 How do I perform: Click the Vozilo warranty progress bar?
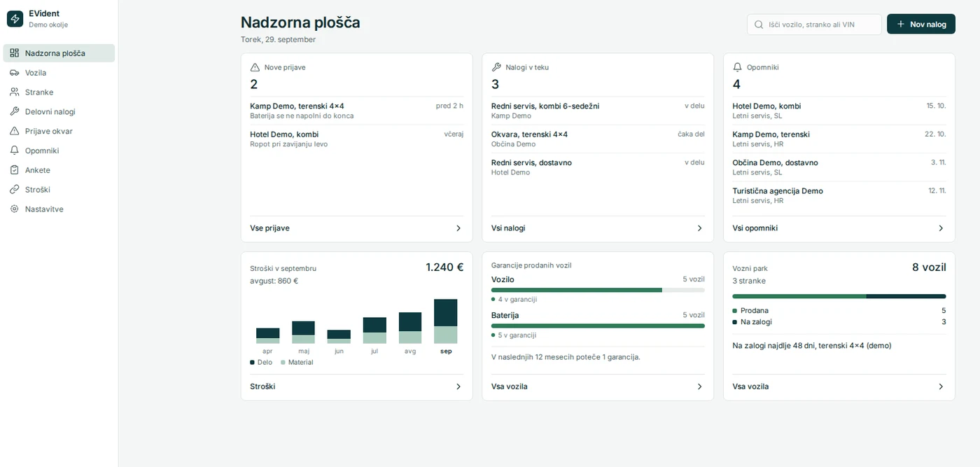[x=598, y=290]
